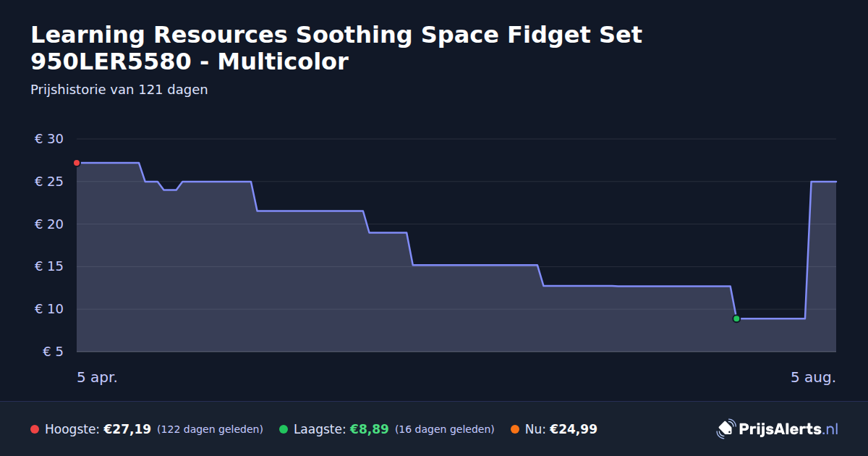868x456 pixels.
Task: Click the green lowest-price marker on chart
Action: pyautogui.click(x=736, y=318)
